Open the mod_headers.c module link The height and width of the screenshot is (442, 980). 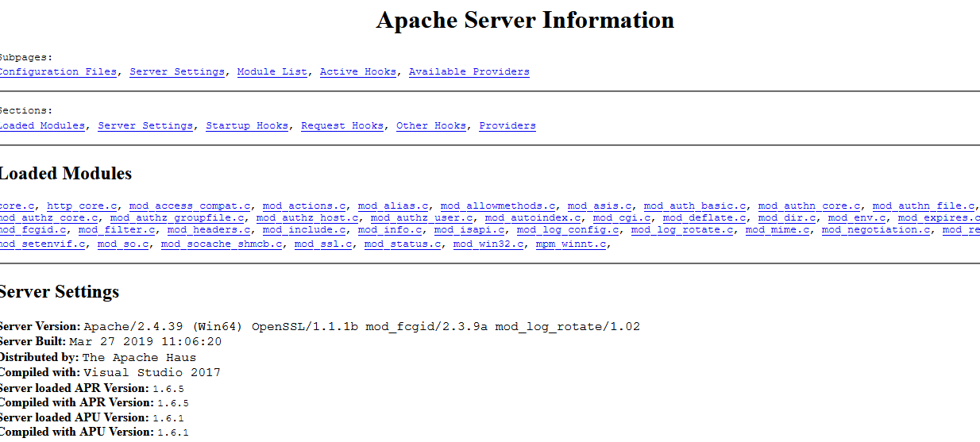(x=209, y=230)
